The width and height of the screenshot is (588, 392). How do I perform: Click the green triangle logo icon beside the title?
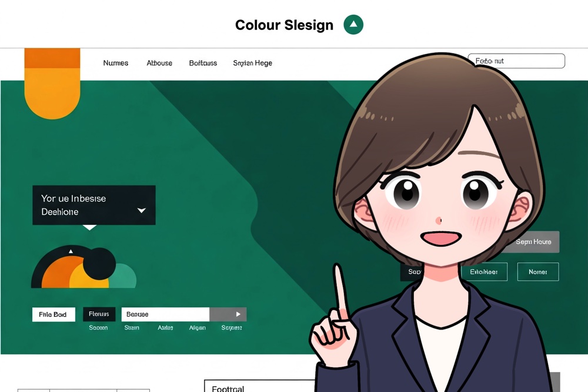click(353, 25)
